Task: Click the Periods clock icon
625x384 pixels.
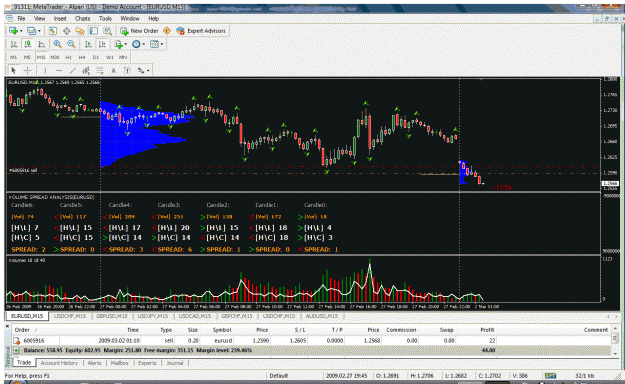Action: 136,44
